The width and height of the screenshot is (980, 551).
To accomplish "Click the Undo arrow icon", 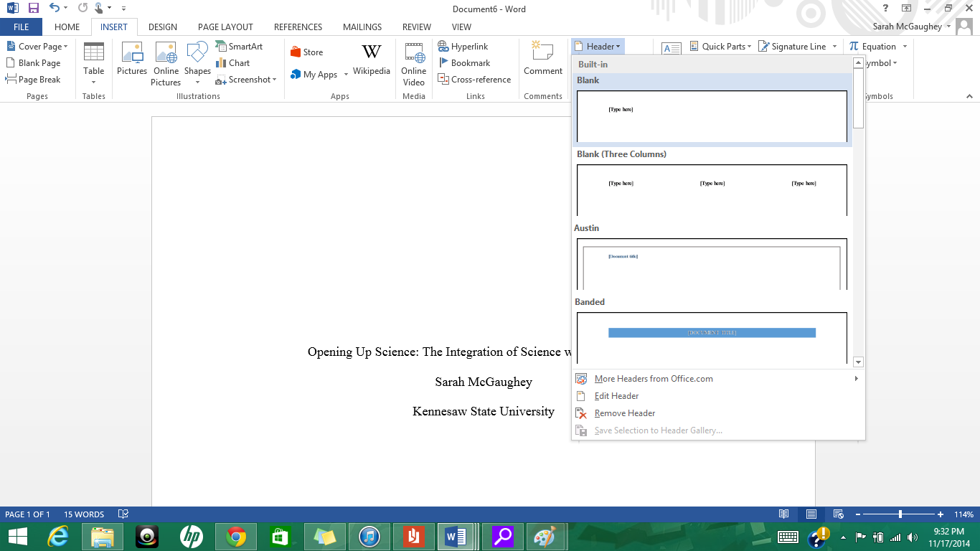I will (55, 9).
